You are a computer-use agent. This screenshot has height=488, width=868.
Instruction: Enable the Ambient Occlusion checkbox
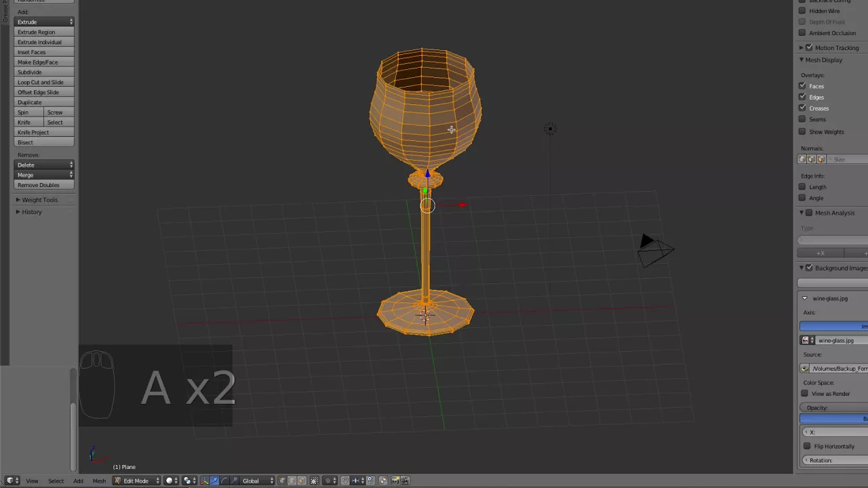(802, 33)
